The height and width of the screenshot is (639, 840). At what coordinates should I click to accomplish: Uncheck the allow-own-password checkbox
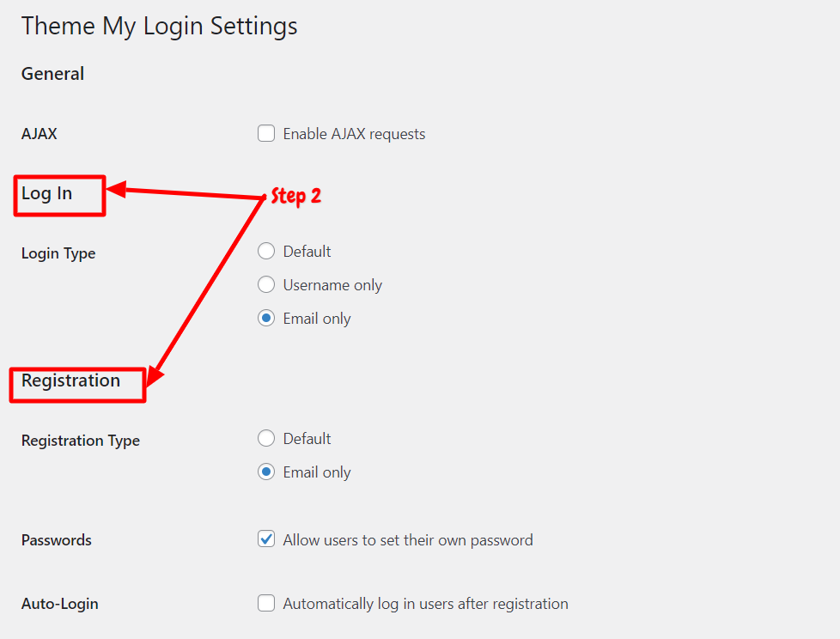266,539
